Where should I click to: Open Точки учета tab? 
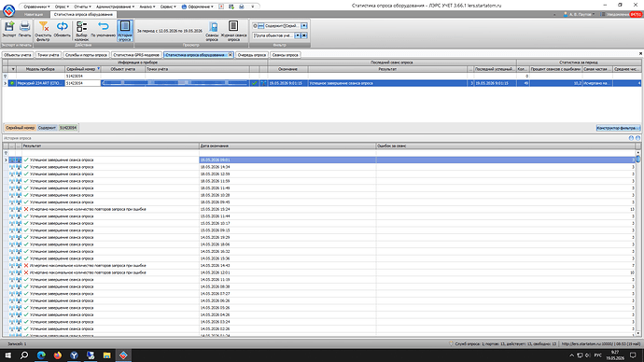[x=48, y=55]
